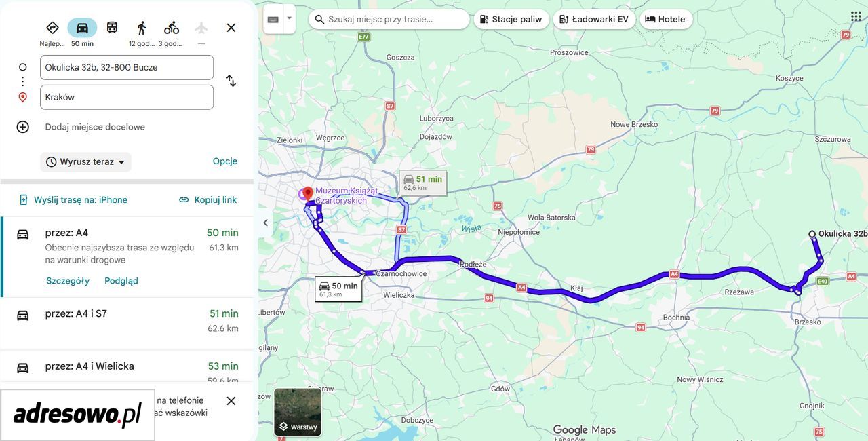Show 'Ładowarki EV' along the route
Screen dimensions: 868x441
click(594, 19)
